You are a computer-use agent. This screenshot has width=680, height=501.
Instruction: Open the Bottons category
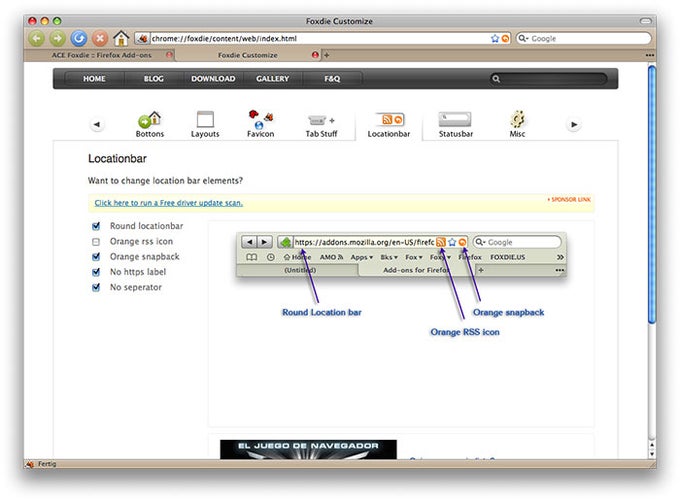point(150,124)
